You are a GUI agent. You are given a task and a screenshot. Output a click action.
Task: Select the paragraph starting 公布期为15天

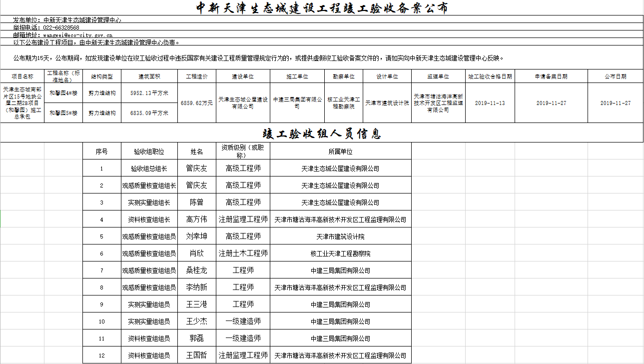click(x=259, y=58)
